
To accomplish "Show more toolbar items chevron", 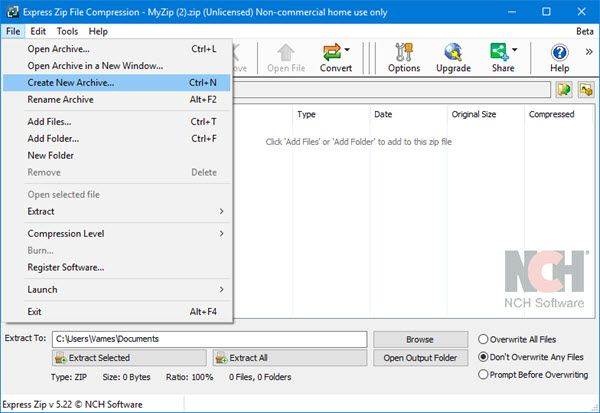I will point(589,52).
